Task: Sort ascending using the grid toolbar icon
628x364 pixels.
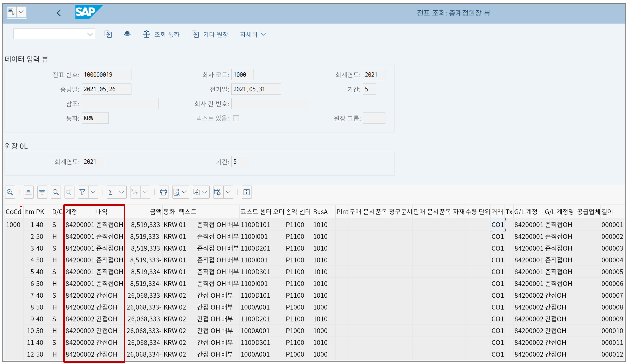Action: [29, 192]
